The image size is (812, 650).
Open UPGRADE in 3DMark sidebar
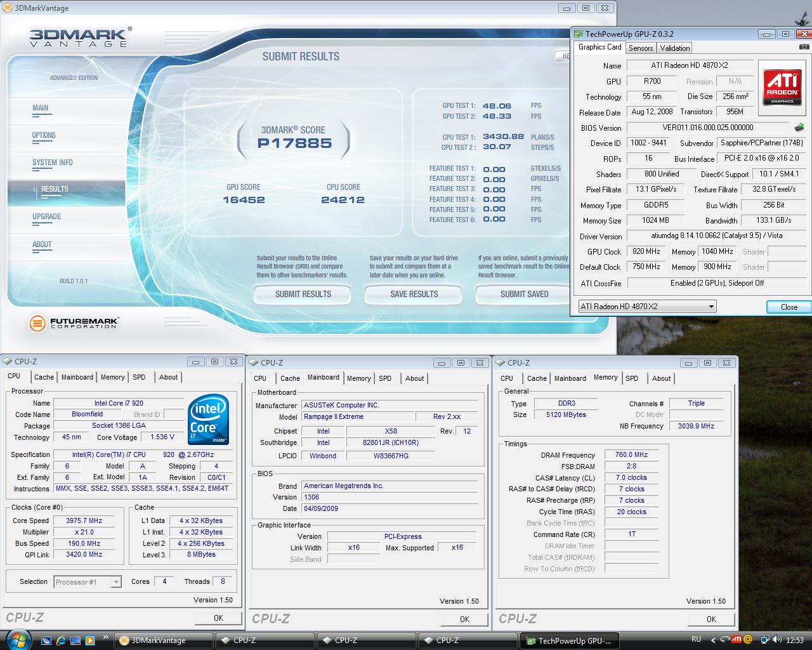[x=47, y=216]
